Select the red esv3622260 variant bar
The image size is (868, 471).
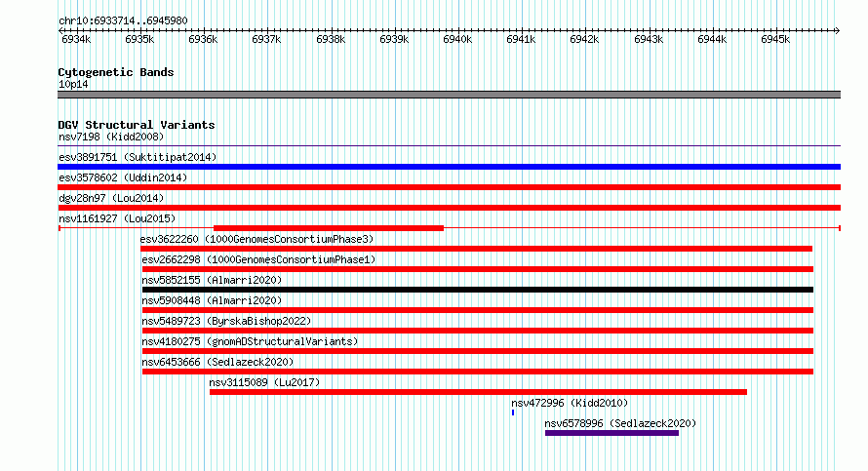coord(477,249)
